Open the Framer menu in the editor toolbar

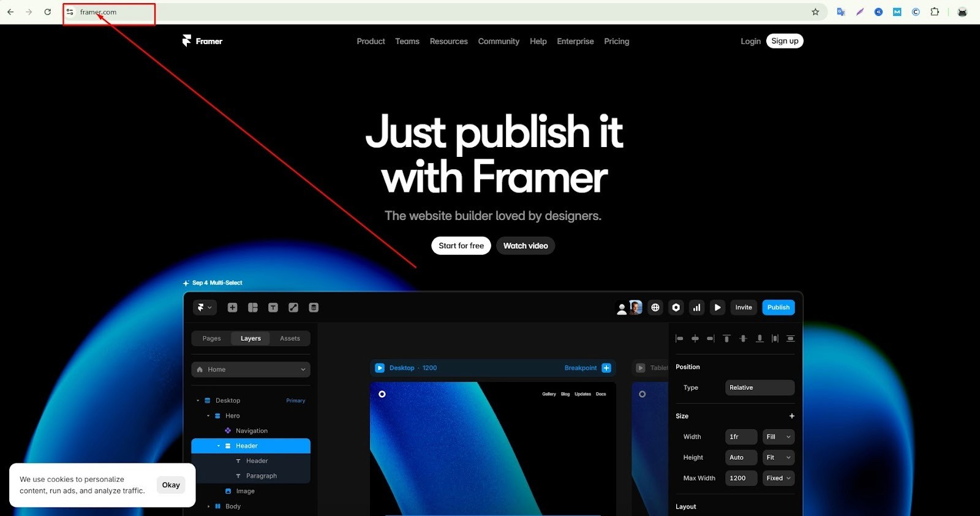click(x=205, y=308)
